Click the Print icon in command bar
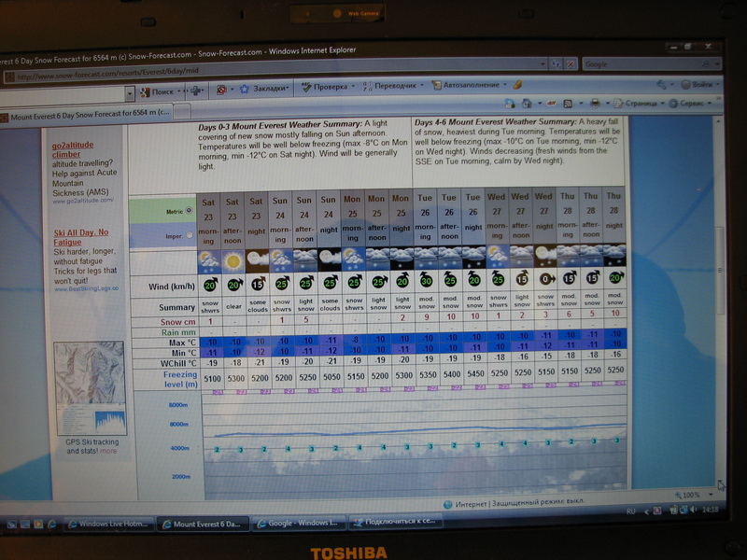The image size is (747, 560). pos(595,103)
